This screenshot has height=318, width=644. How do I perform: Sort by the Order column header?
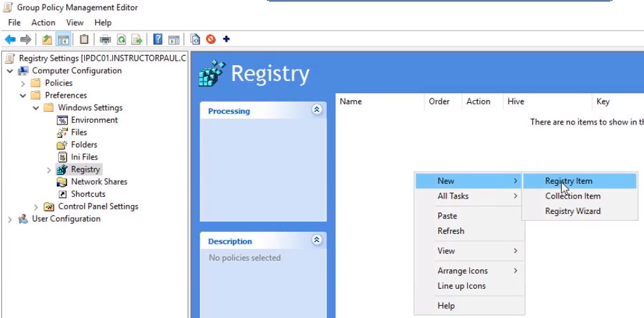pos(443,102)
